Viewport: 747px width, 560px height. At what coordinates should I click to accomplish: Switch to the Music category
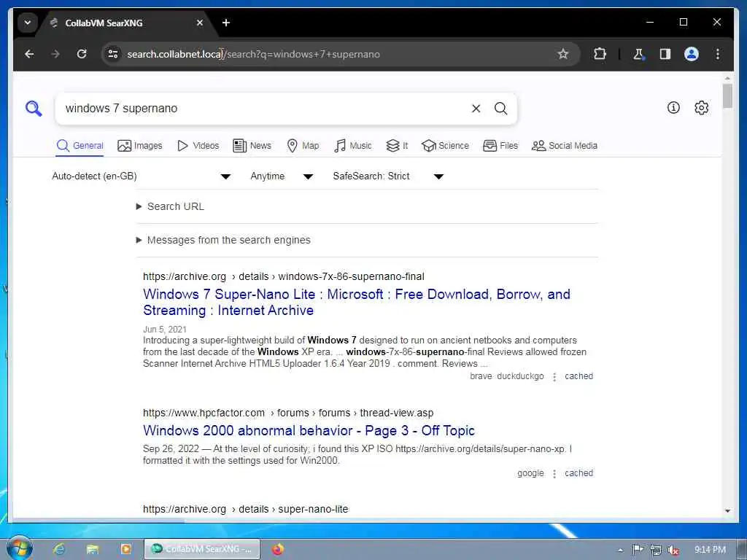[352, 146]
